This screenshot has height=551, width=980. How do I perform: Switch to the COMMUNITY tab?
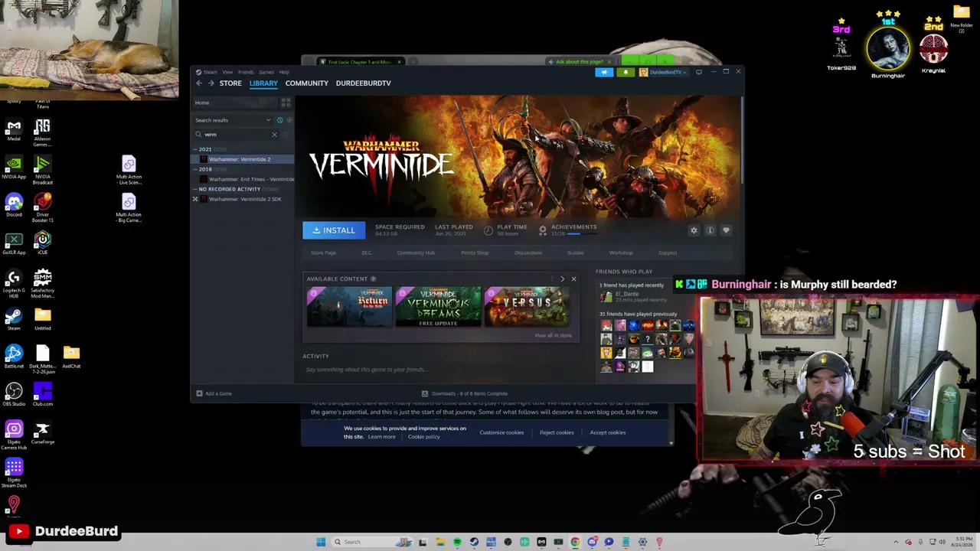coord(307,83)
